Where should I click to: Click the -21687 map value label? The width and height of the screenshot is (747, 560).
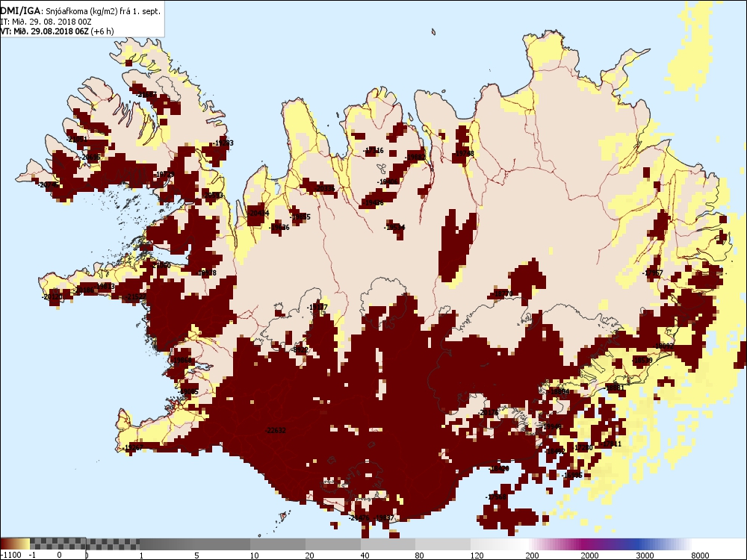coord(146,94)
